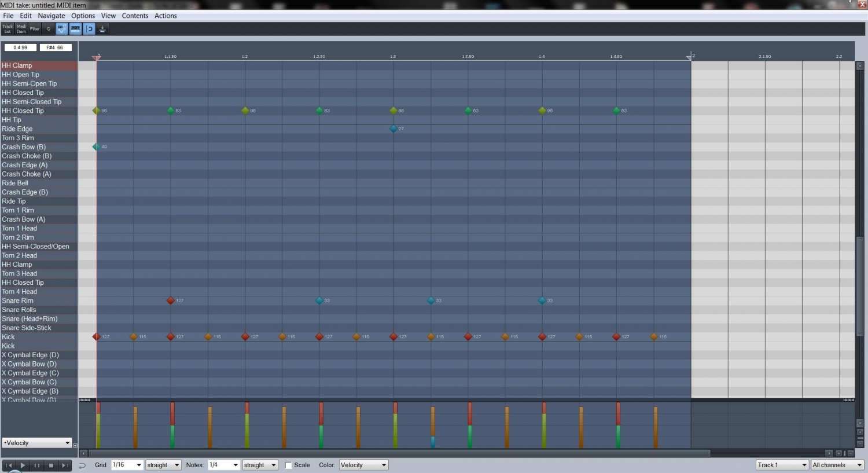The width and height of the screenshot is (868, 473).
Task: Click the Pause transport button
Action: click(x=37, y=465)
